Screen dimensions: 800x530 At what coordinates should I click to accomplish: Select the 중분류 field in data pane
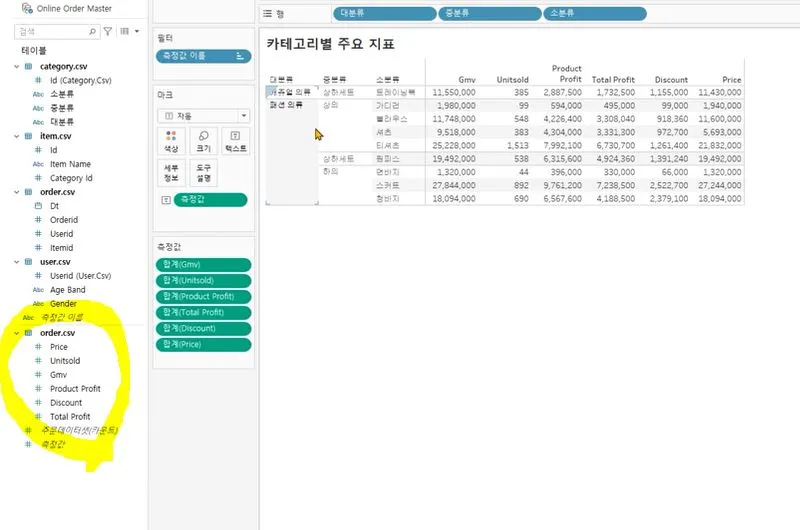(62, 108)
